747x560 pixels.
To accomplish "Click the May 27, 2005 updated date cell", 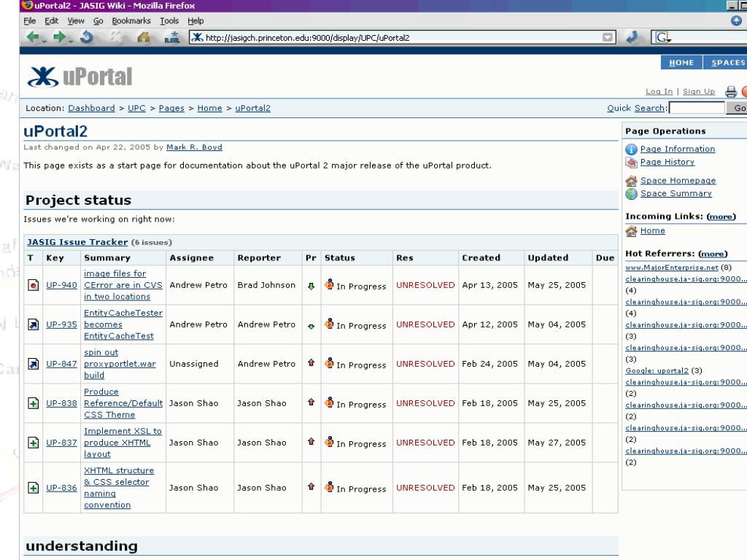I will [557, 443].
